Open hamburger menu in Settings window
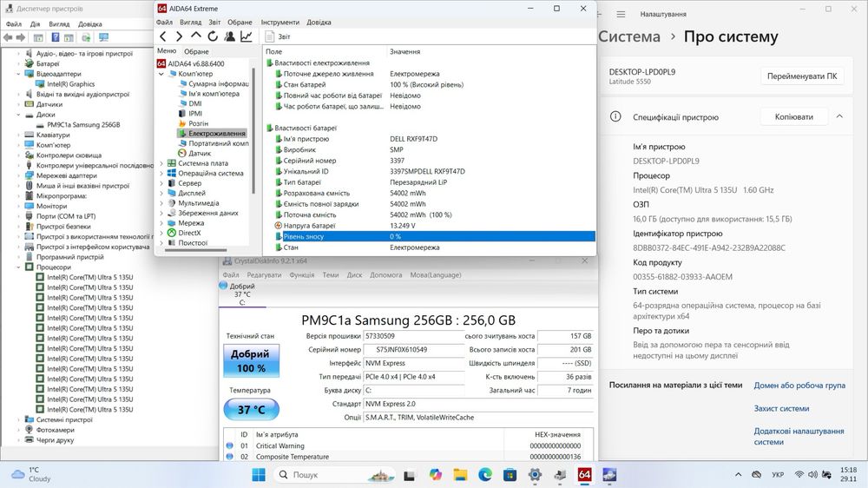 (x=621, y=15)
